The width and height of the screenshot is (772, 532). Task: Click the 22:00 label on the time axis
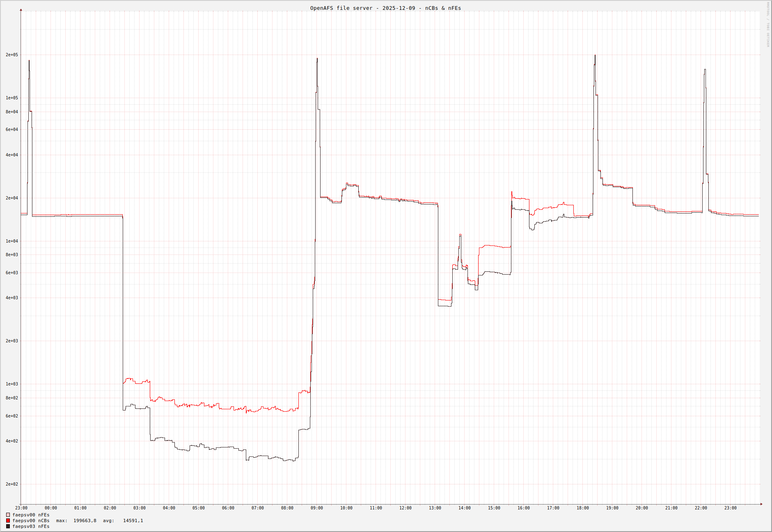coord(701,508)
